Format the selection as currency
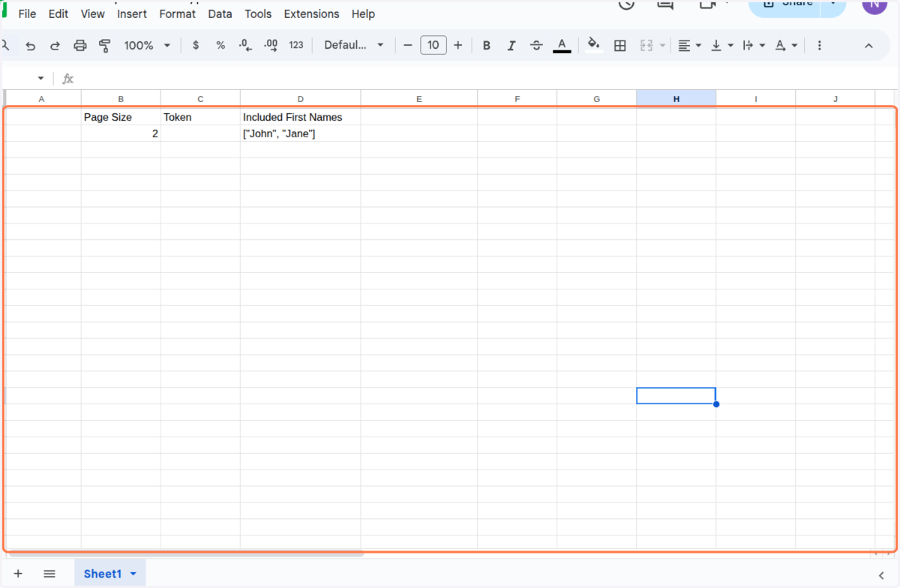Screen dimensions: 900x588 [196, 45]
